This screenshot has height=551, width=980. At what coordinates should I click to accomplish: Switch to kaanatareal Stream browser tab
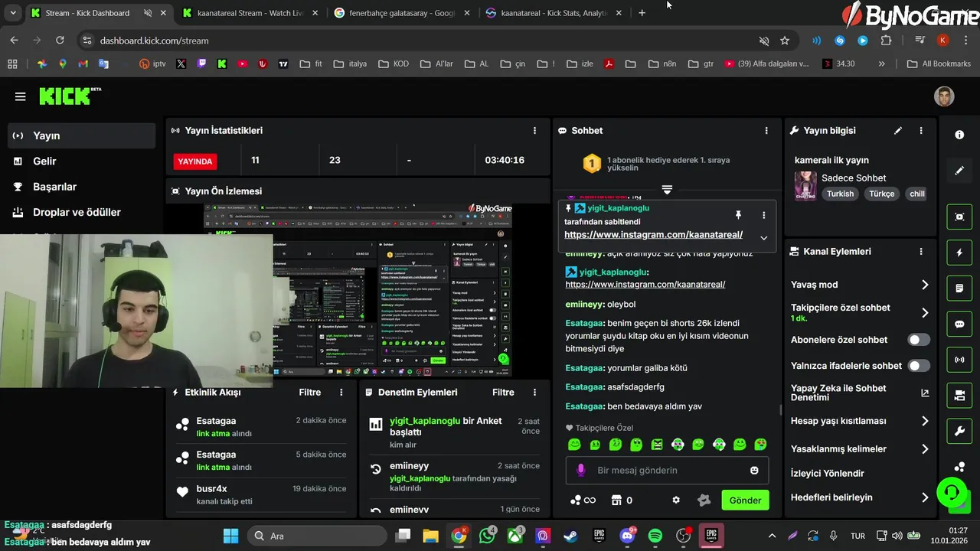click(250, 13)
